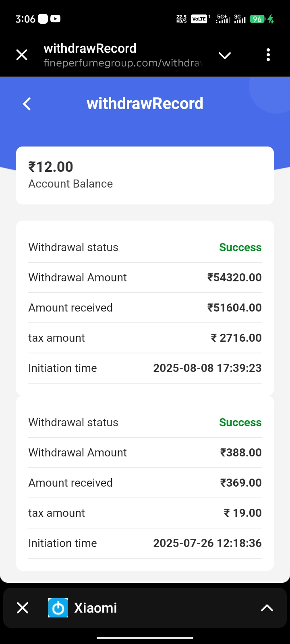Expand the page title dropdown chevron
290x644 pixels.
(x=225, y=55)
